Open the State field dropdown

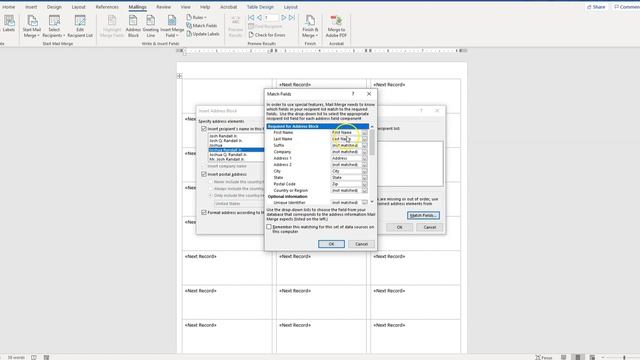(364, 178)
